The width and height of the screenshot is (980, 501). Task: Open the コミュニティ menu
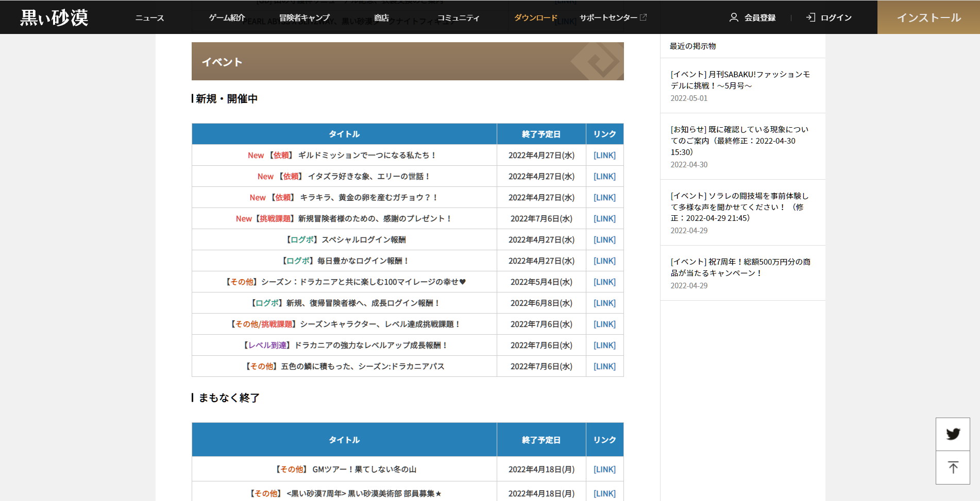click(x=459, y=18)
